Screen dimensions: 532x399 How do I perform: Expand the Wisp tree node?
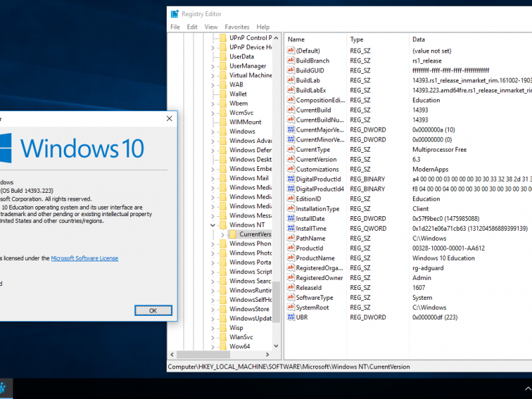(213, 328)
